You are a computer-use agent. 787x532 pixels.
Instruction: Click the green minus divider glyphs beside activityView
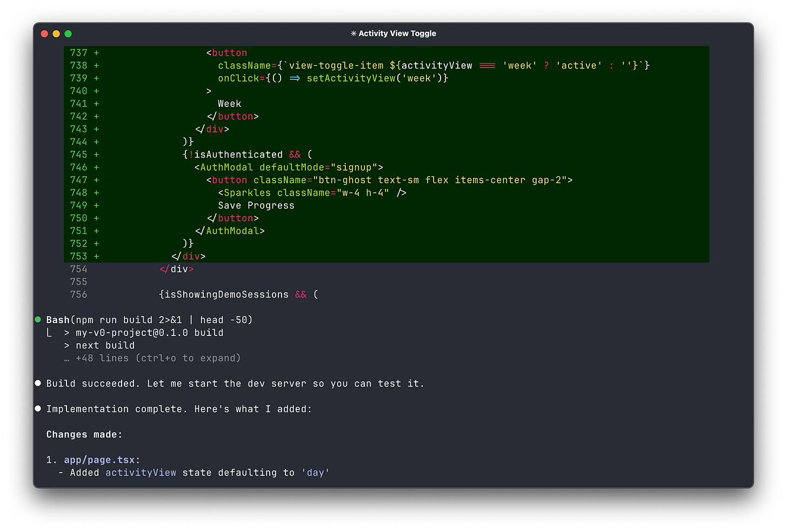coord(487,65)
